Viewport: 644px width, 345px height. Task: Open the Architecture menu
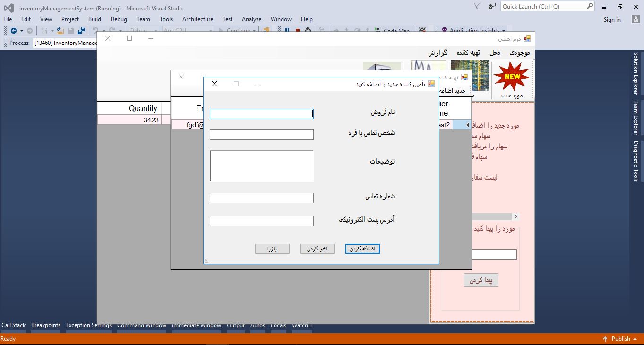click(x=197, y=19)
